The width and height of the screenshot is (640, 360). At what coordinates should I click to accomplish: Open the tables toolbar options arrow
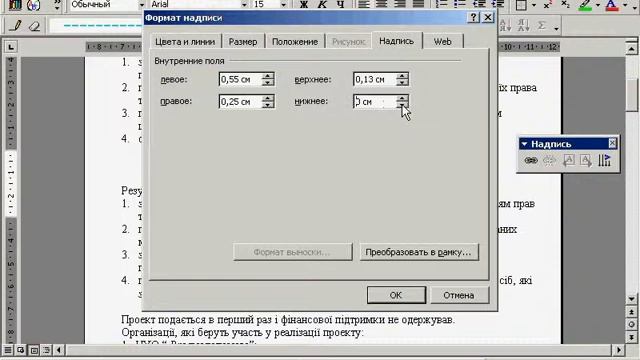556,28
